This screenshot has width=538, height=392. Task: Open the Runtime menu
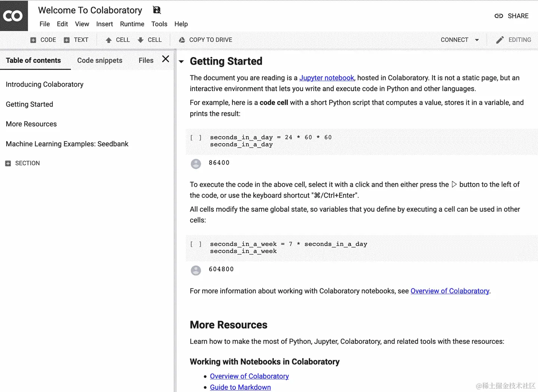pyautogui.click(x=132, y=24)
